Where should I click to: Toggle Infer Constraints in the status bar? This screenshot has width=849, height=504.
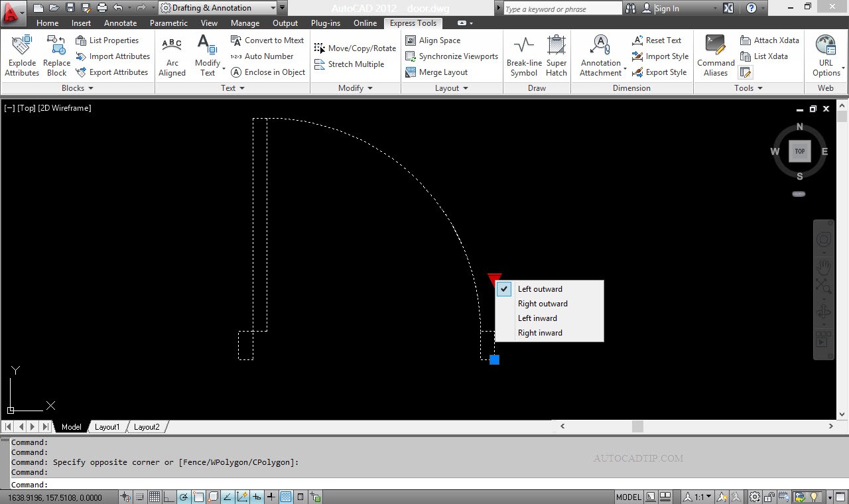(127, 497)
